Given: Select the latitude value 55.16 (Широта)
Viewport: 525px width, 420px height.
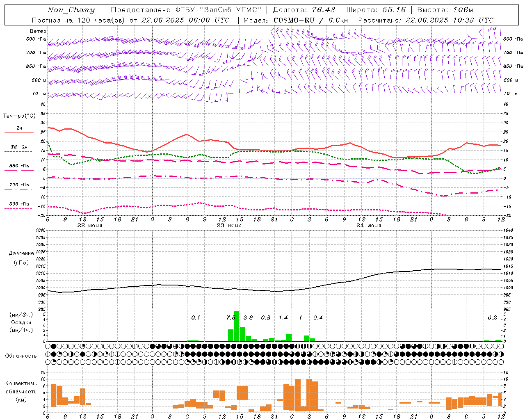Looking at the screenshot, I should tap(394, 10).
